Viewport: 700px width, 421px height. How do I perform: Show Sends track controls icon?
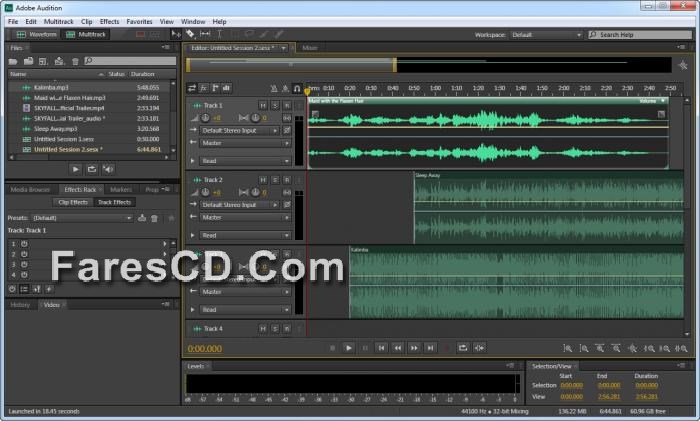click(x=215, y=88)
